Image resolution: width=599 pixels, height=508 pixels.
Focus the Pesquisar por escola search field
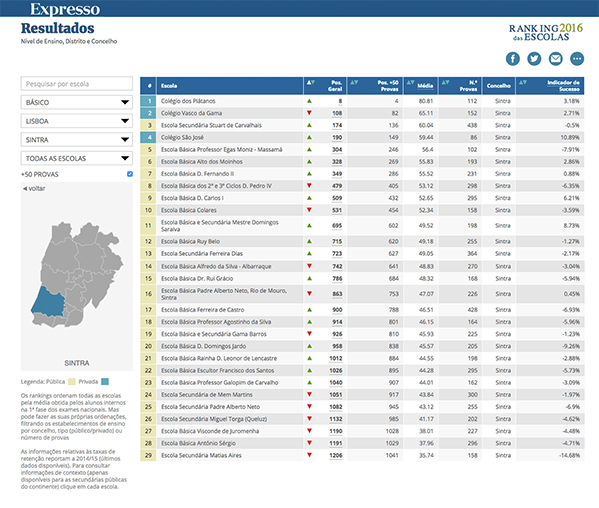pyautogui.click(x=77, y=84)
